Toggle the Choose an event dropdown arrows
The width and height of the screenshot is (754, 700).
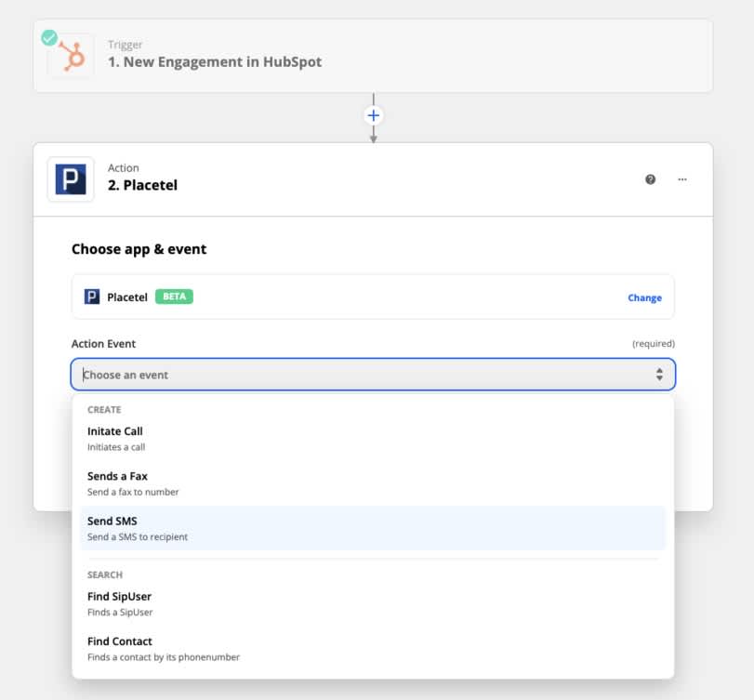click(x=659, y=375)
